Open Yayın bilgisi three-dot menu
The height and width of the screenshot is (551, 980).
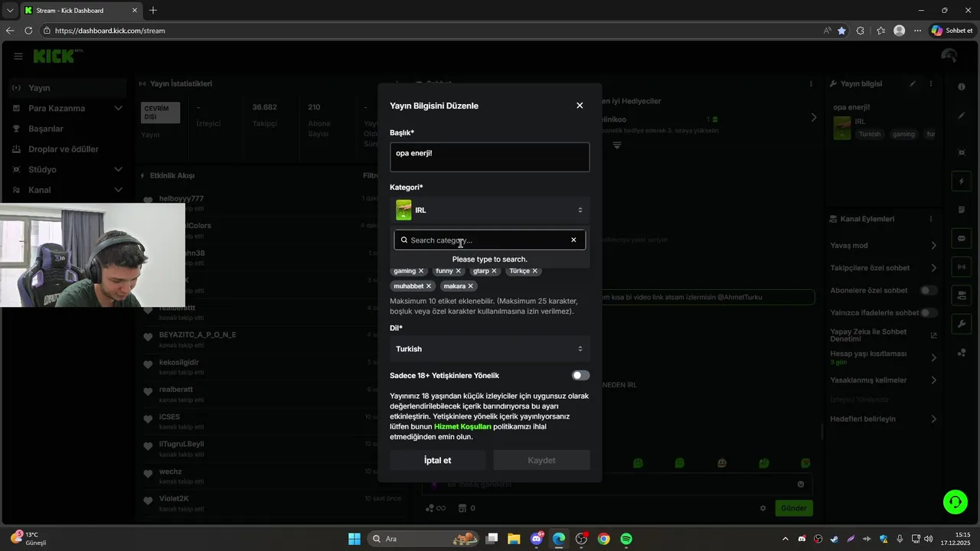click(931, 83)
